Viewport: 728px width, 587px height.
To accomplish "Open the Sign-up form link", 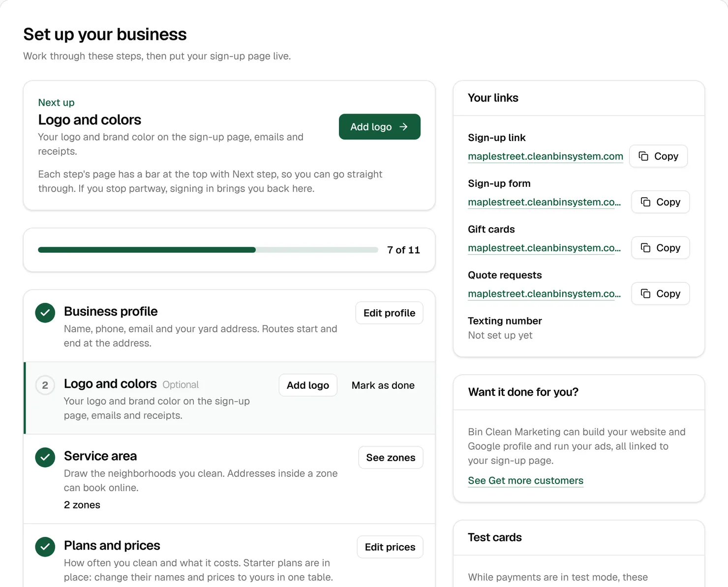I will click(544, 202).
